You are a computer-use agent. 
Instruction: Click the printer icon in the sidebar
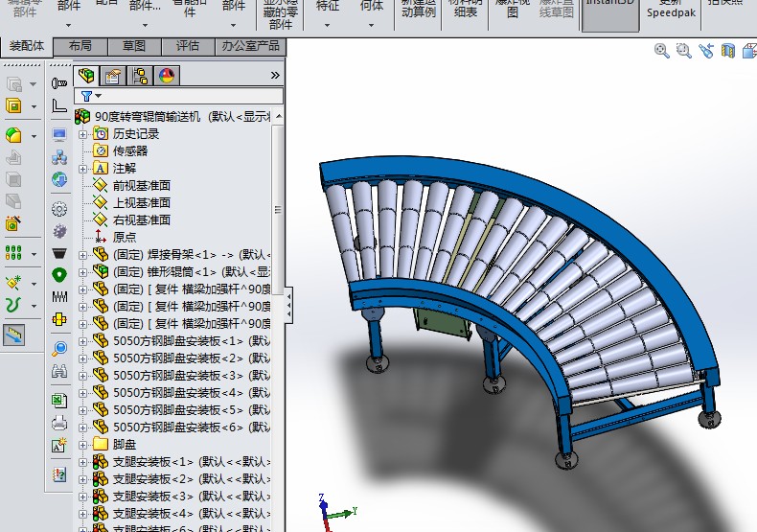[59, 423]
